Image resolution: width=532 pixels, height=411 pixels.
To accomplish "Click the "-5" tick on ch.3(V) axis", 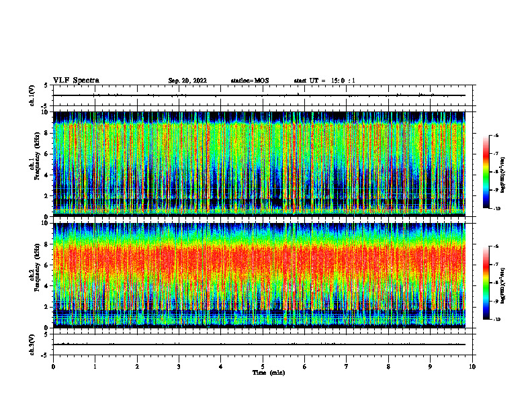I will [45, 355].
